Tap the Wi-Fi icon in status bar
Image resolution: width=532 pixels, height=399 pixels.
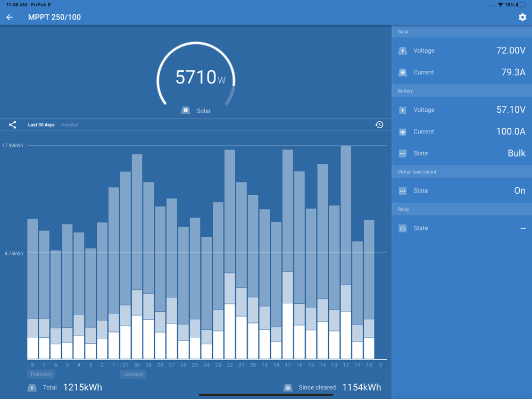click(501, 5)
